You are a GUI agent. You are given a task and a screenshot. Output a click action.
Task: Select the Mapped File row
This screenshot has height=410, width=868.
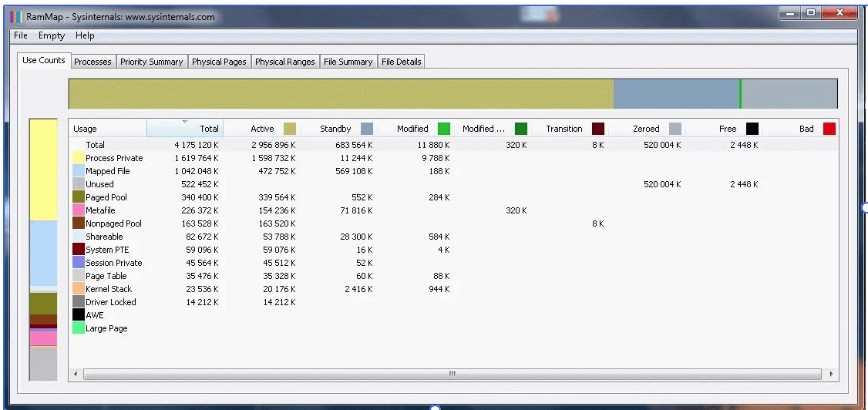pyautogui.click(x=108, y=171)
